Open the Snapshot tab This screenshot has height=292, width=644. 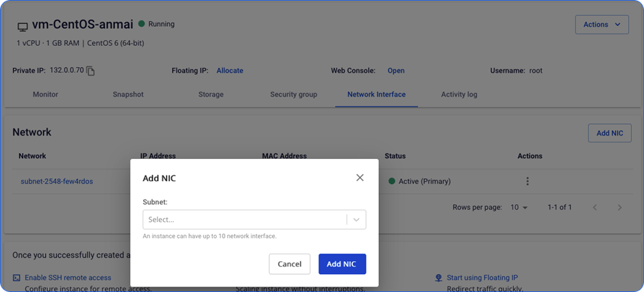(x=128, y=95)
